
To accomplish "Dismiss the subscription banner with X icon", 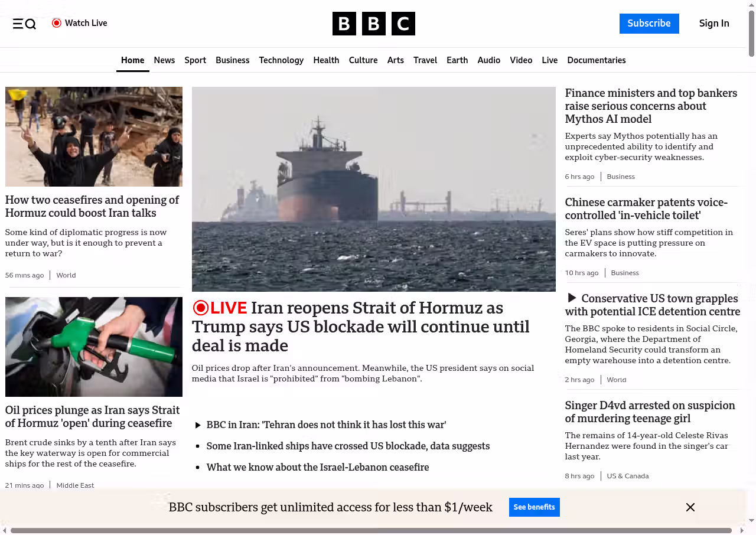I will point(690,507).
